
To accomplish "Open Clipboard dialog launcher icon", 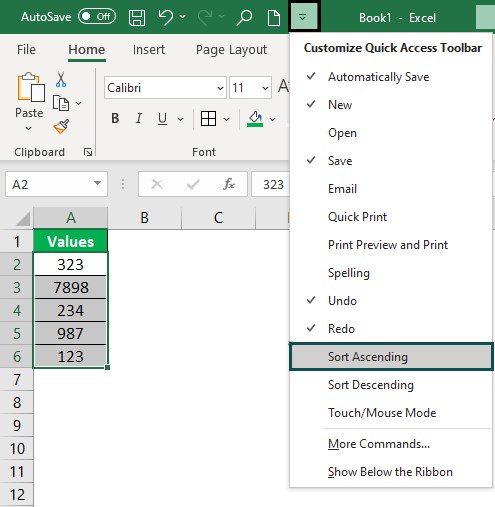I will [x=88, y=152].
